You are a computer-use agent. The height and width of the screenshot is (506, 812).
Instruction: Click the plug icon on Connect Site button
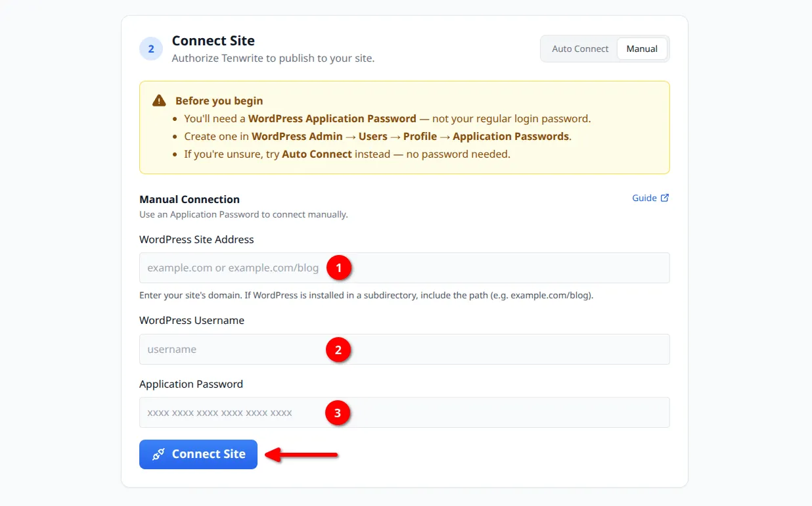(158, 454)
